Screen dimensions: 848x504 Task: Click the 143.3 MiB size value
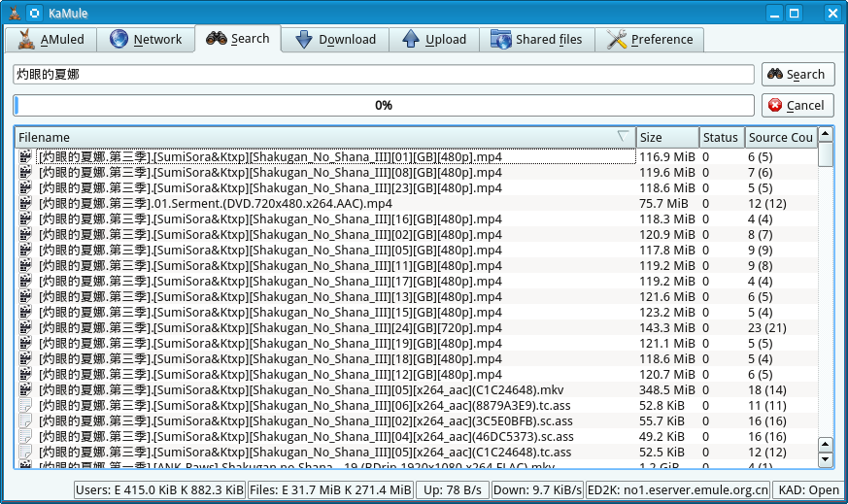click(666, 328)
